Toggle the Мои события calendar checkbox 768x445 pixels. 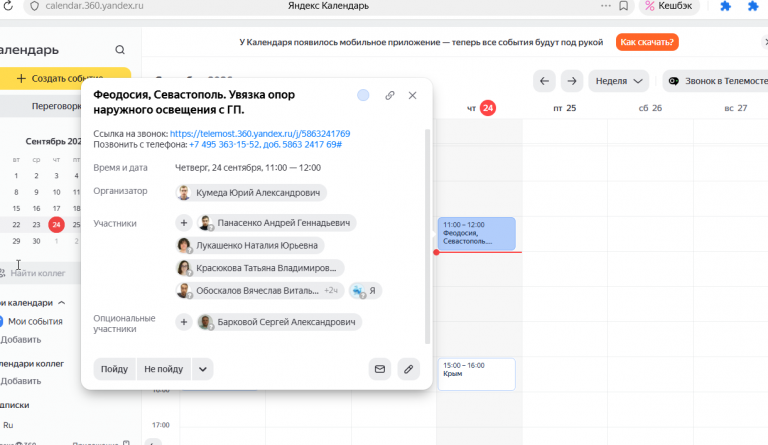tap(1, 321)
